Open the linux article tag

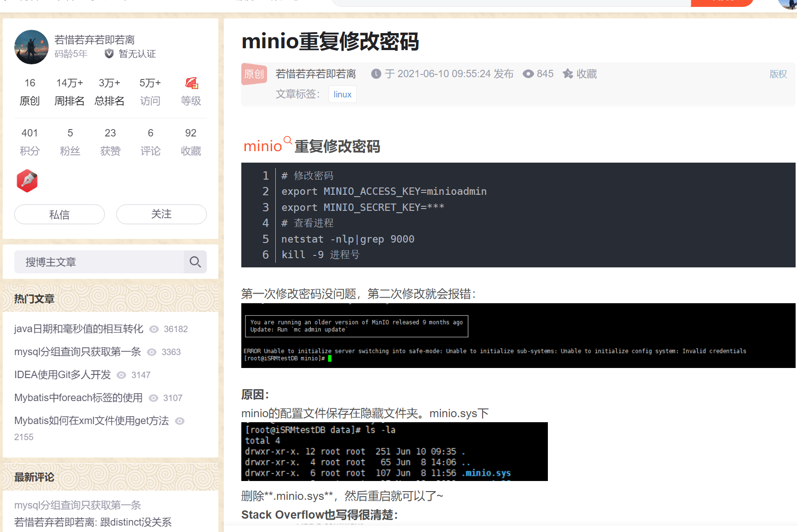coord(342,94)
